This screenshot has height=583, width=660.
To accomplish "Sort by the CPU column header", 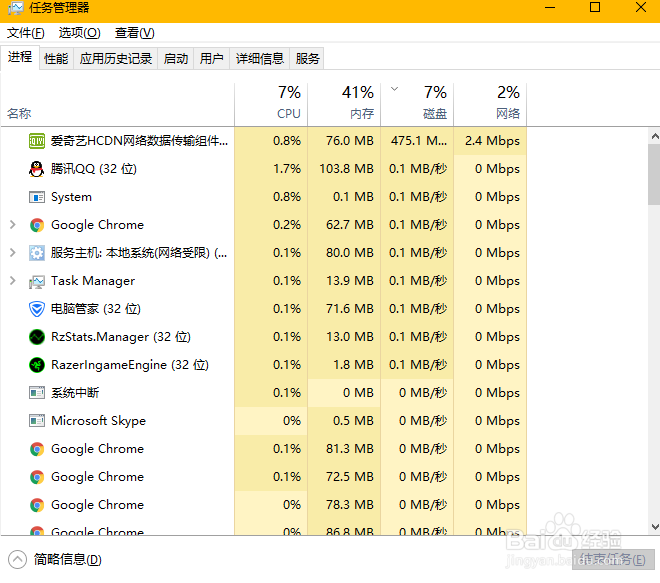I will [x=271, y=105].
